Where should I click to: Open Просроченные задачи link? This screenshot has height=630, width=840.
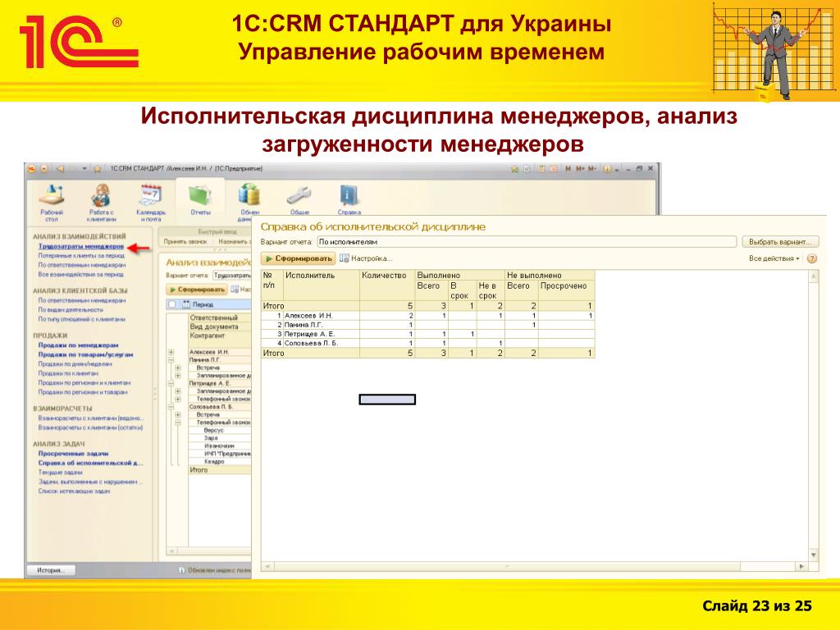(73, 453)
